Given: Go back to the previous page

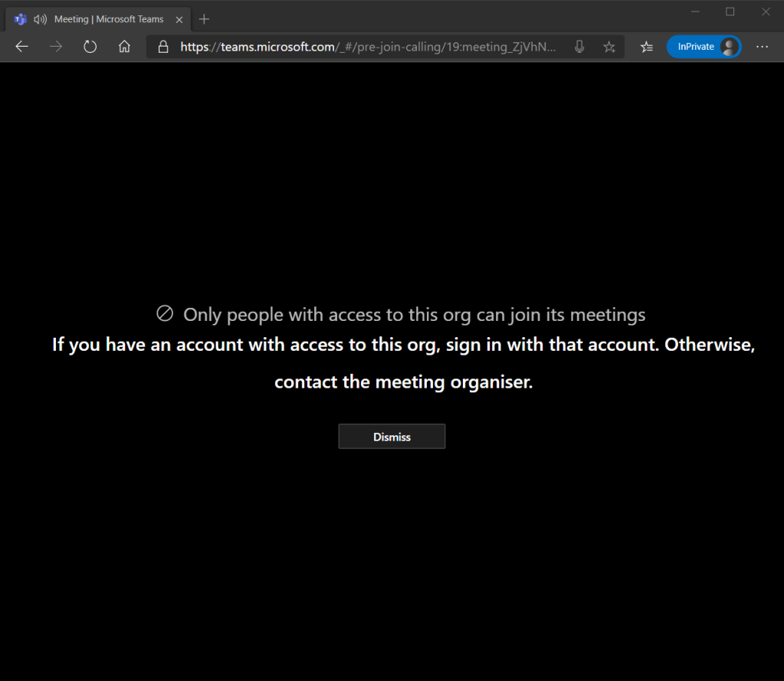Looking at the screenshot, I should 21,47.
